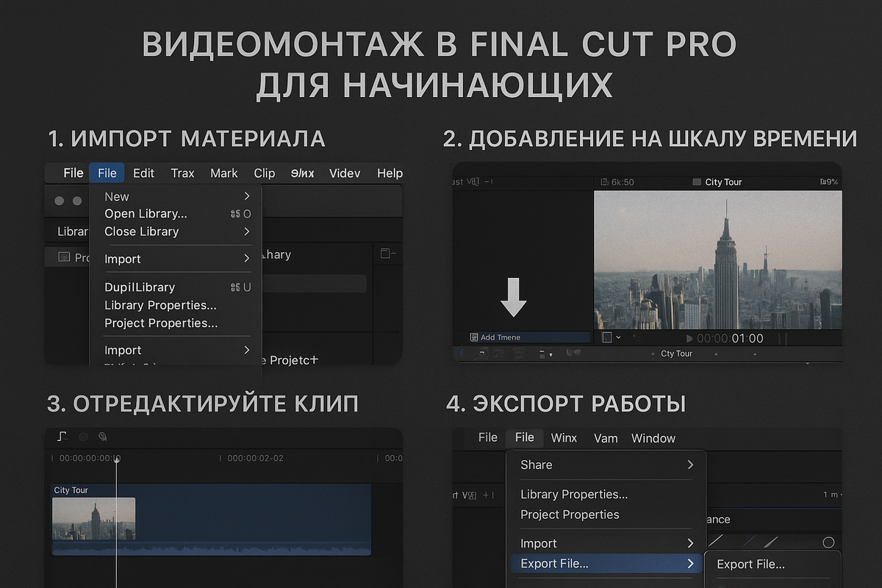Open the highlighted File menu in export panel
The image size is (882, 588).
[x=525, y=437]
